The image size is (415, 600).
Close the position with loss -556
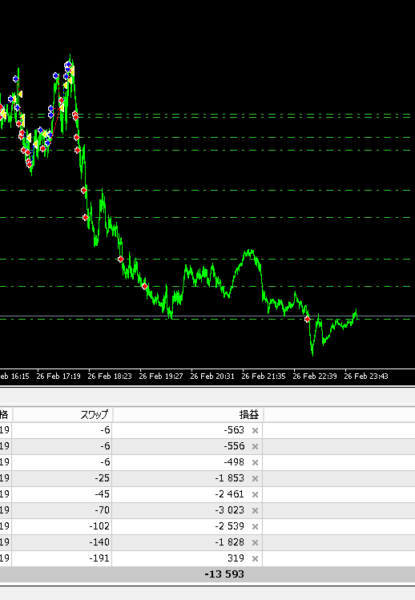[x=255, y=447]
